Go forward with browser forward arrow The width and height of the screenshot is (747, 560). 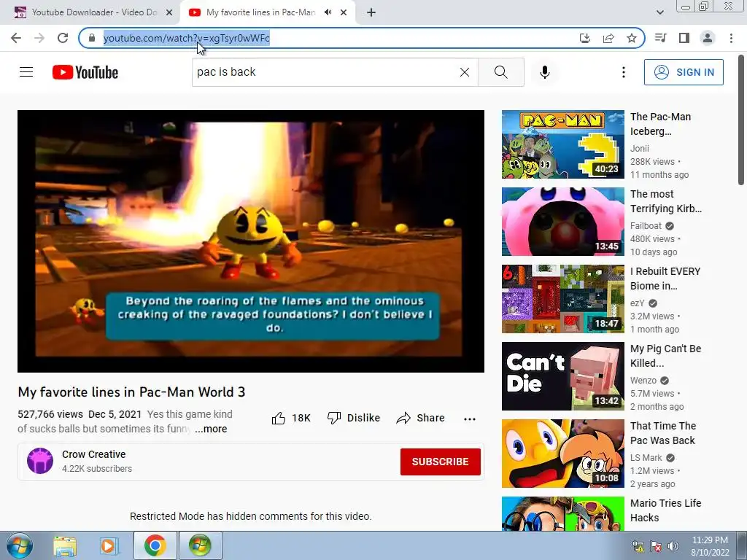(39, 38)
